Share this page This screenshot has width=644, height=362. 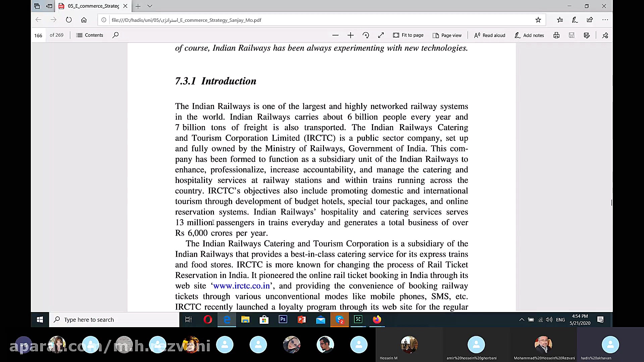coord(590,20)
